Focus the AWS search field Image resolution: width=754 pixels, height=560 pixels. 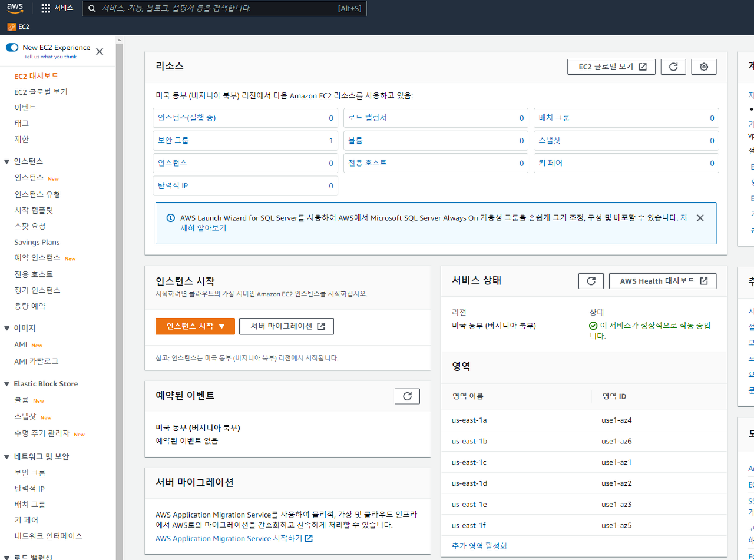point(224,8)
